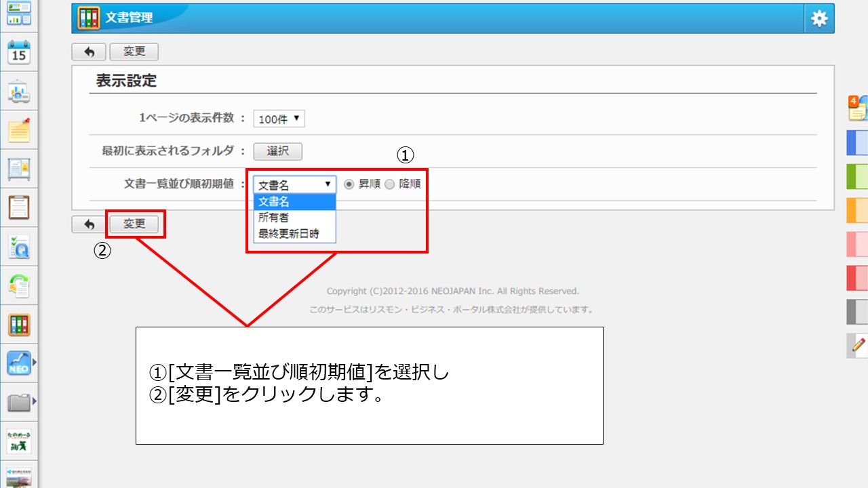Click the 文書管理 title text
The width and height of the screenshot is (868, 488).
[129, 18]
